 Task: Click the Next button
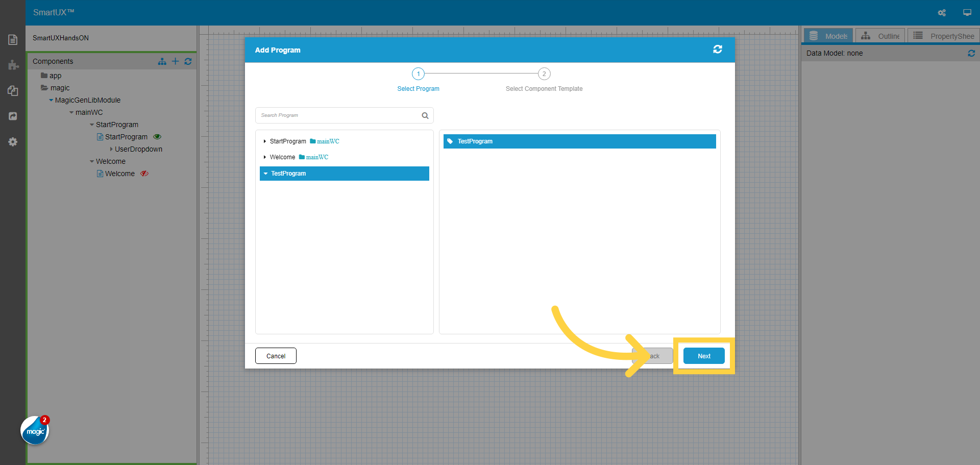coord(703,356)
